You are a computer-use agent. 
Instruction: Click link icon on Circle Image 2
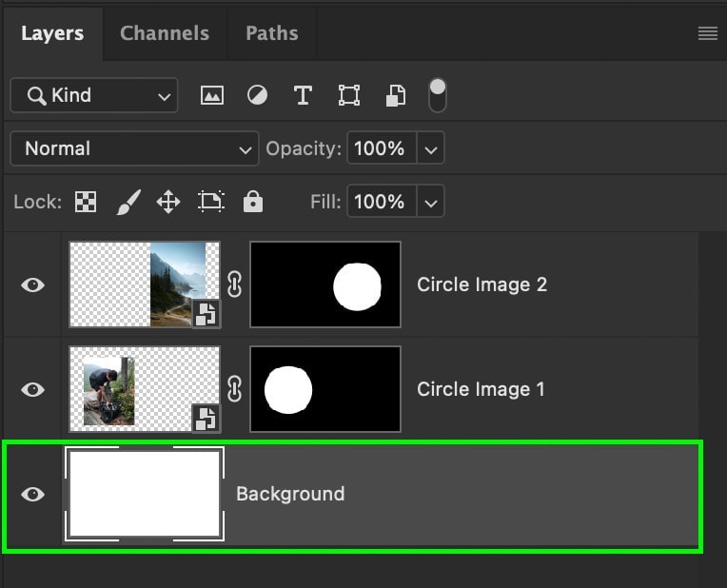(235, 284)
